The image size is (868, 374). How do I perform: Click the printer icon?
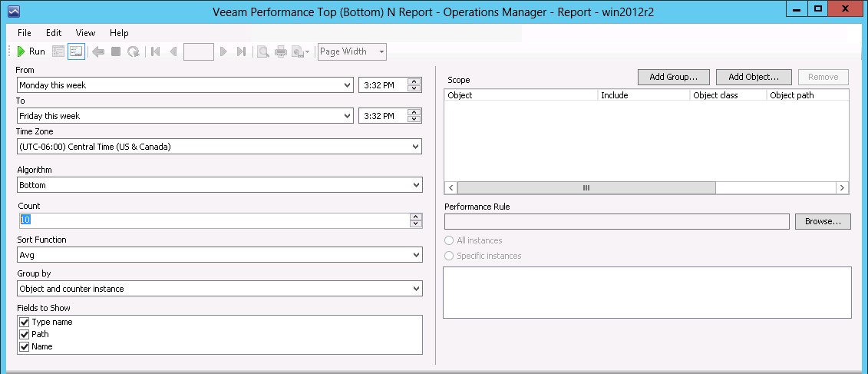pos(281,51)
